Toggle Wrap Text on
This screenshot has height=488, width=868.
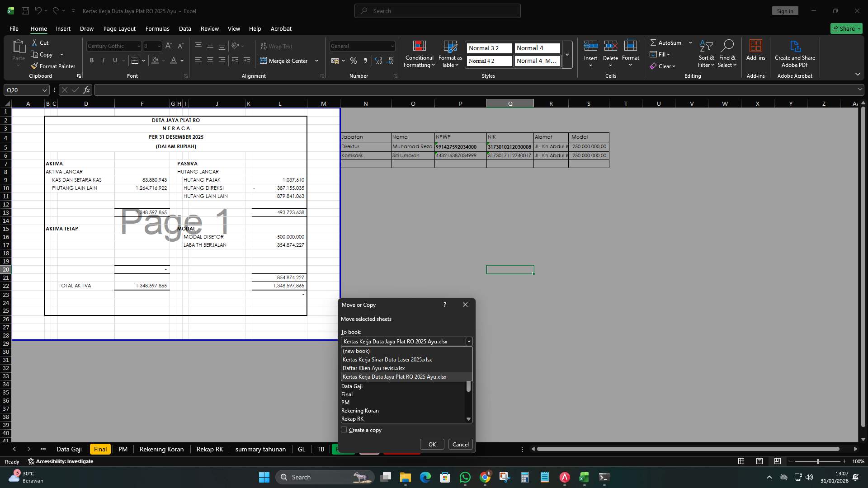point(276,46)
